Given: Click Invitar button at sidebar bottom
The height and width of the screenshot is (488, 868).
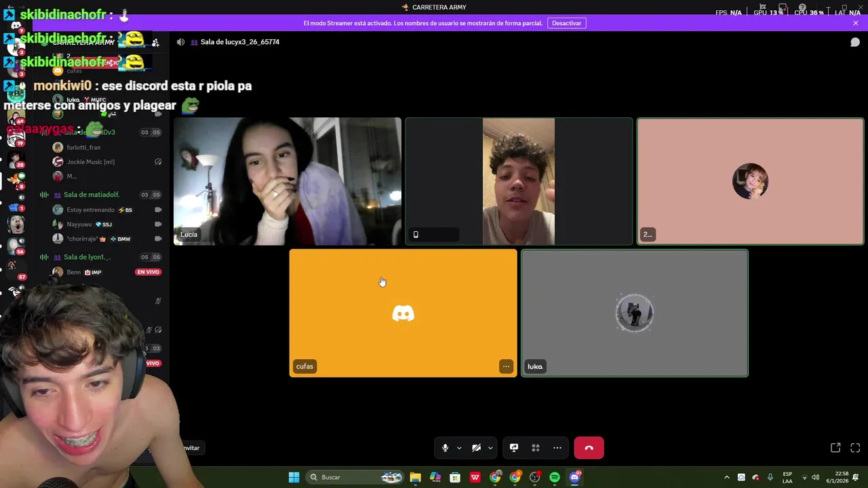Looking at the screenshot, I should (191, 448).
